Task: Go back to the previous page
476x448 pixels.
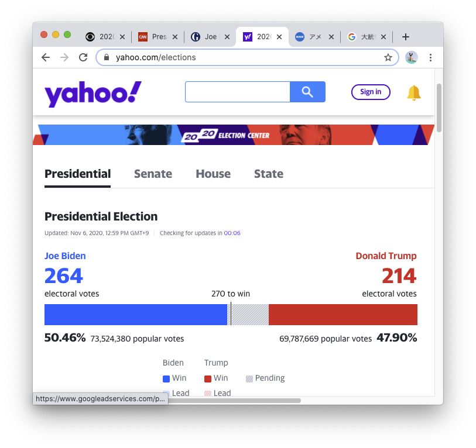Action: pos(46,57)
